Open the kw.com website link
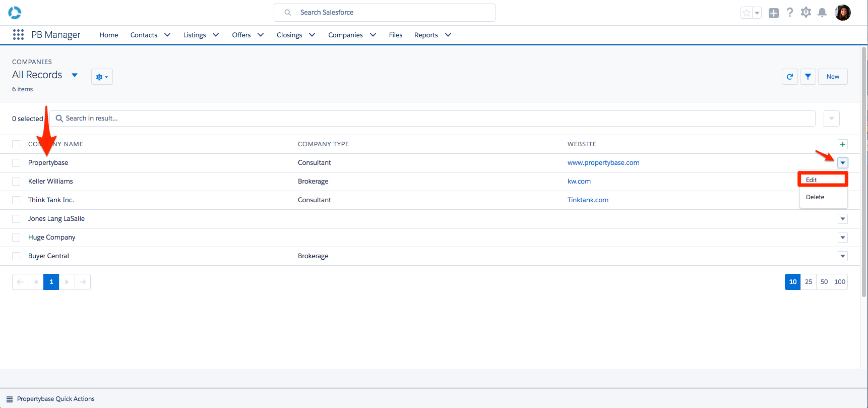 pyautogui.click(x=579, y=182)
